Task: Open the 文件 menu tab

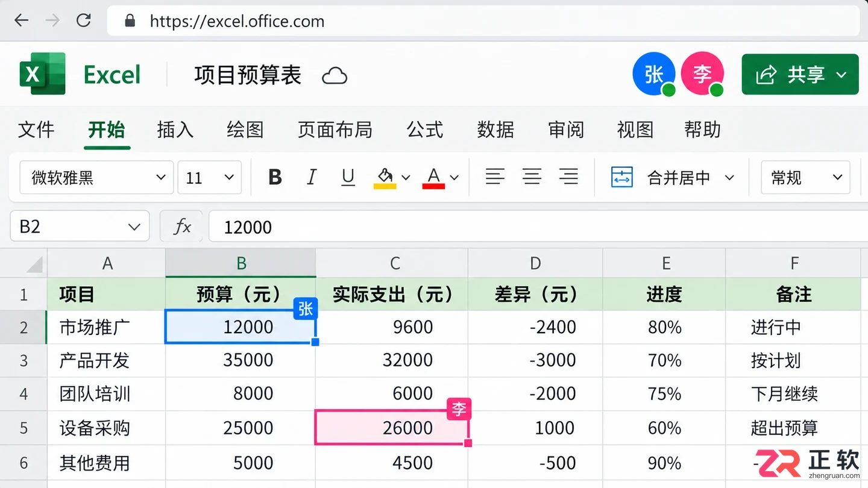Action: tap(36, 130)
